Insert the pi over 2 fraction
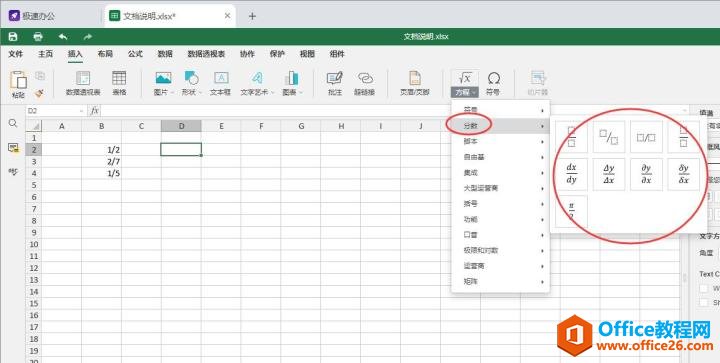The width and height of the screenshot is (720, 363). pyautogui.click(x=572, y=212)
